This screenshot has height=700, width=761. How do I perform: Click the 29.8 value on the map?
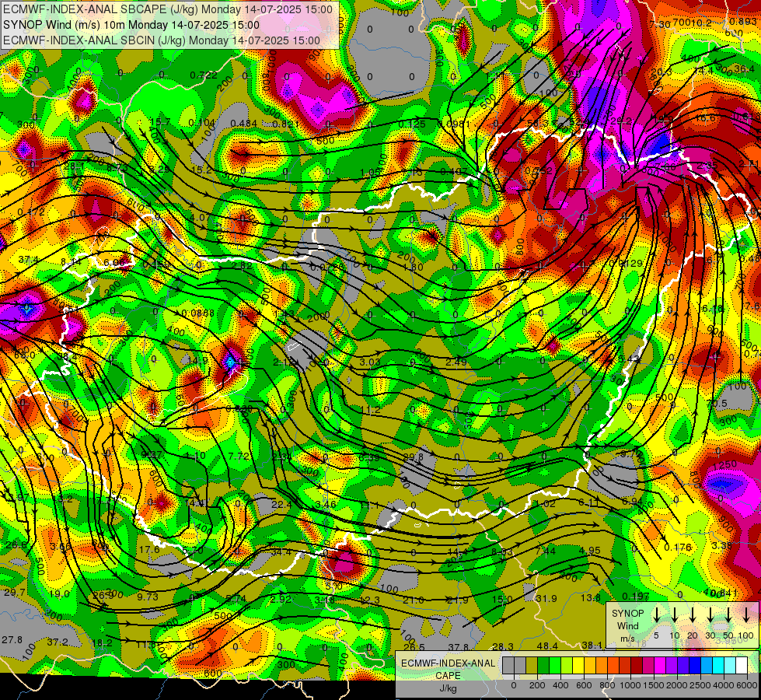pos(413,457)
